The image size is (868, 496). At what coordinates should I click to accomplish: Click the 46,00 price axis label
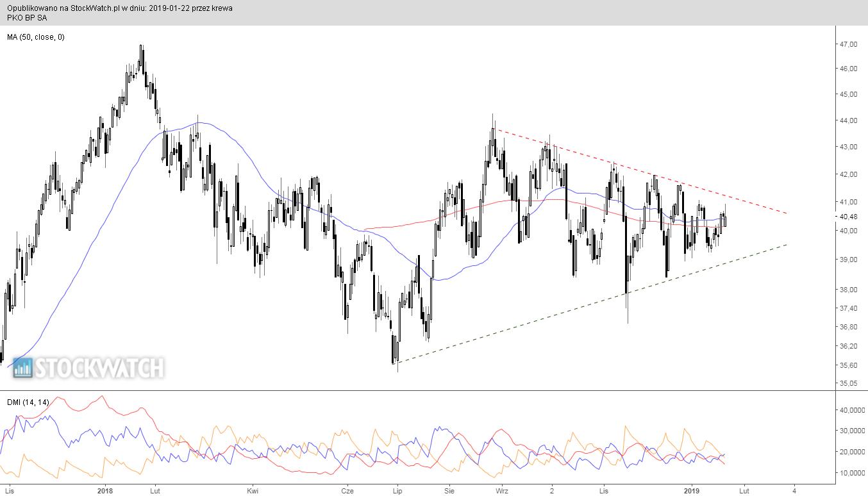[848, 69]
